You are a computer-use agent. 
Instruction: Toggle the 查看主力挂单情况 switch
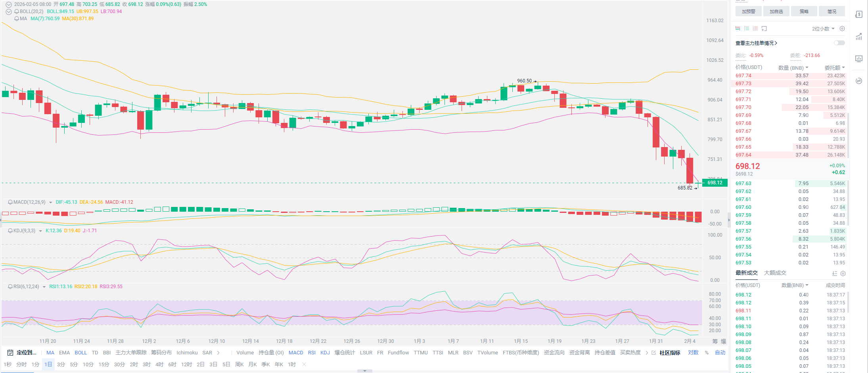839,43
